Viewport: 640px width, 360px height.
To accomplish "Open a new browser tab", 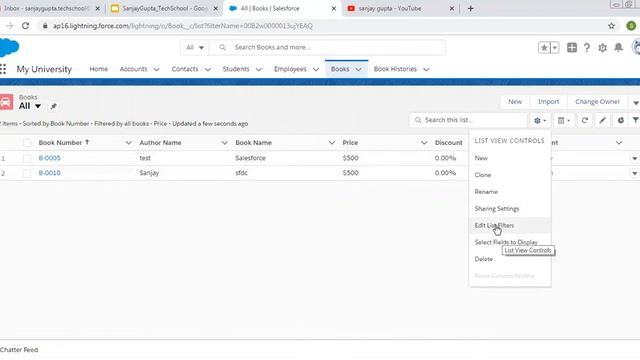I will pos(471,8).
